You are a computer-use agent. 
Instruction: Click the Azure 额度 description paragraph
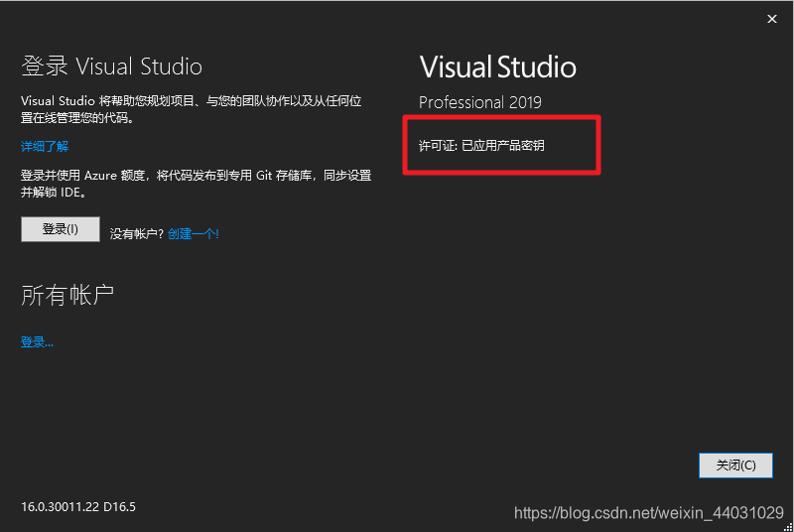tap(196, 184)
